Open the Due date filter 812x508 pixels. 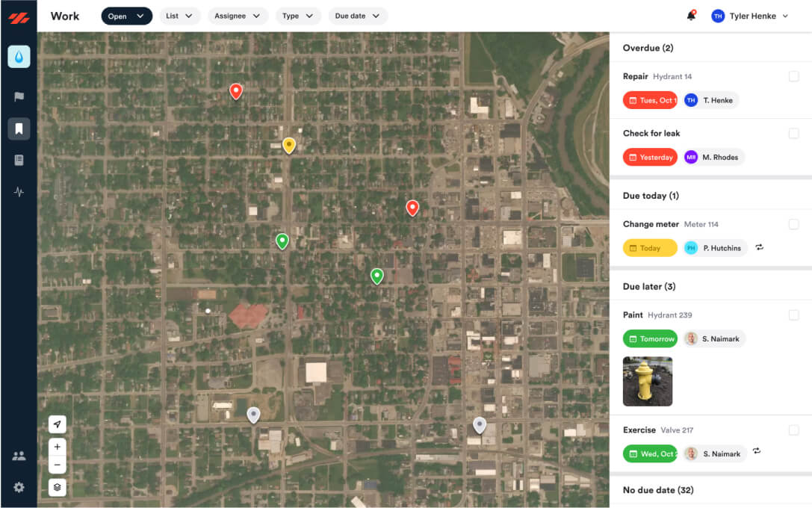click(x=358, y=15)
